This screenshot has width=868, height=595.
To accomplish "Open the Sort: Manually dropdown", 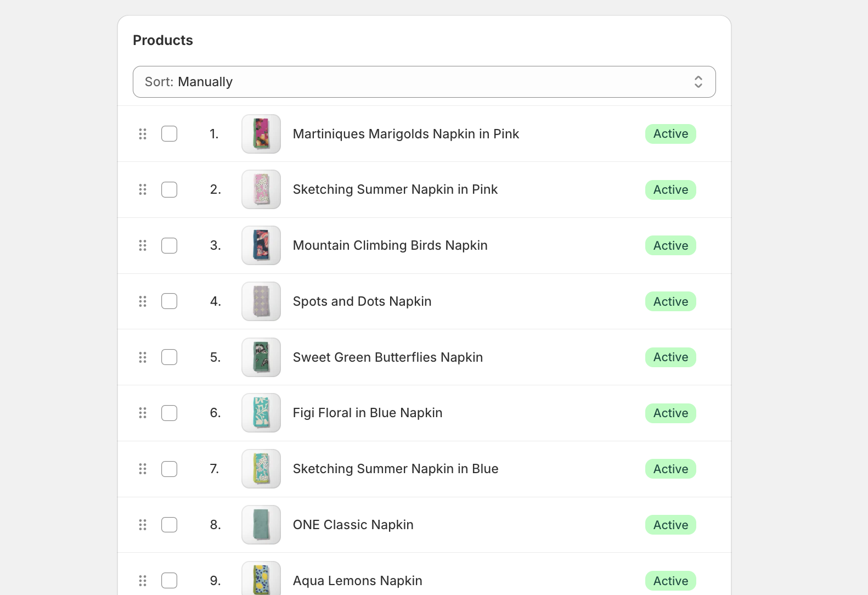I will pos(424,82).
